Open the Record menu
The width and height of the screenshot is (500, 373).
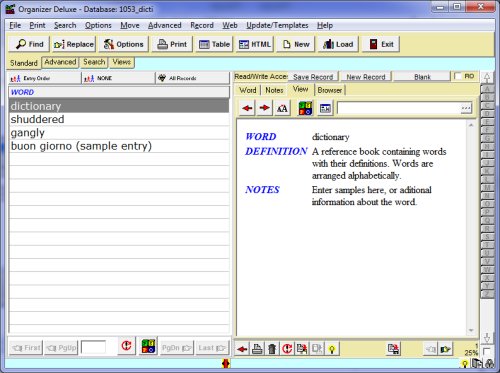[x=202, y=25]
